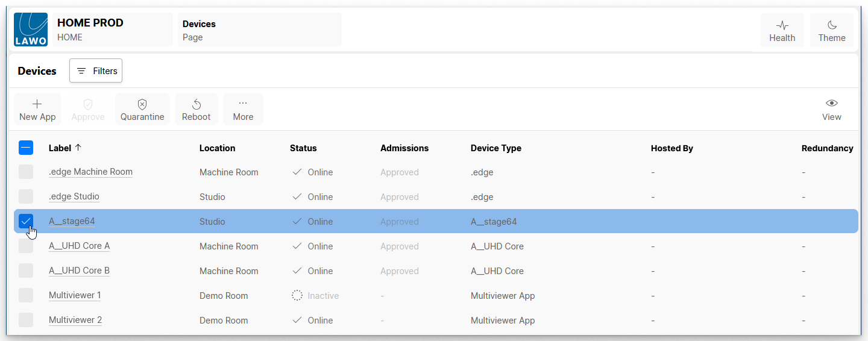Image resolution: width=868 pixels, height=341 pixels.
Task: Uncheck the A__stage64 row checkbox
Action: [x=26, y=221]
